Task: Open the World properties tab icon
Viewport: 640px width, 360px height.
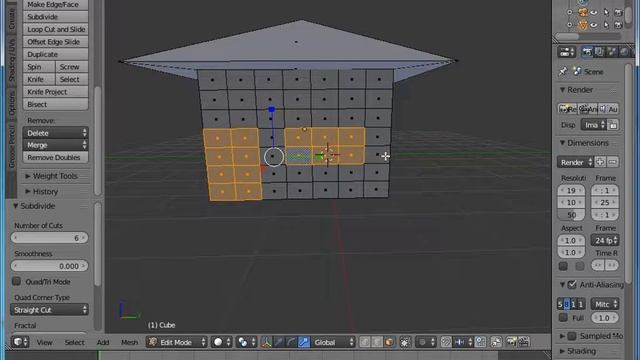Action: (x=624, y=52)
